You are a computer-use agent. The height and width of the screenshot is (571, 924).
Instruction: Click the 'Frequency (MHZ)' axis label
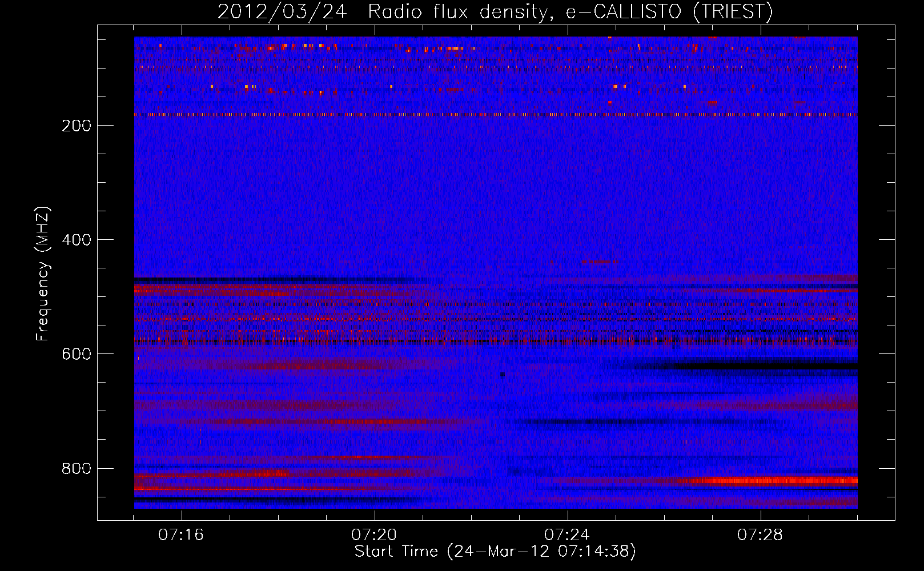tap(43, 274)
